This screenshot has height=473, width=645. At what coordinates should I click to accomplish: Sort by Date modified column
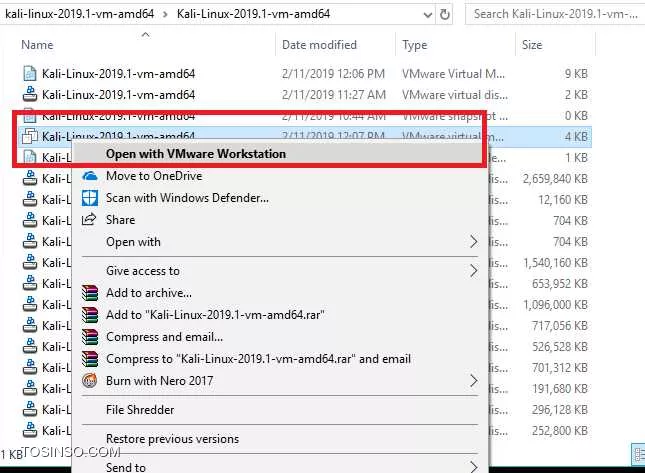[x=335, y=44]
